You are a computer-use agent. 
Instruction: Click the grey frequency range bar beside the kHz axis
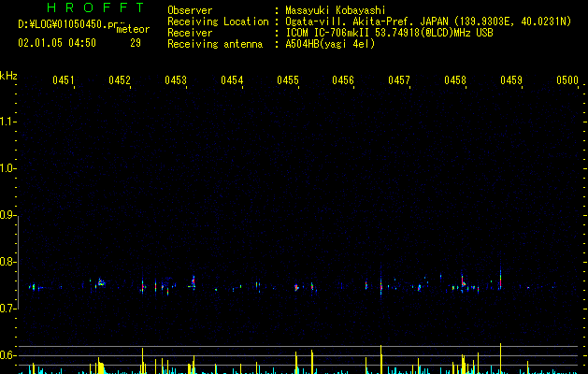[19, 262]
